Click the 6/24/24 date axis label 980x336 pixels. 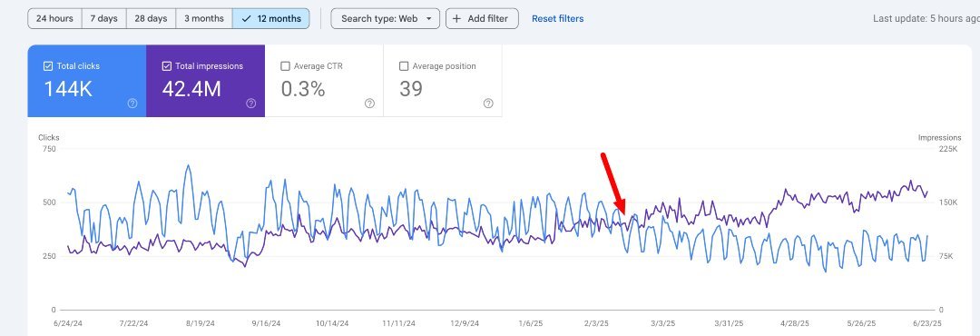pos(67,323)
